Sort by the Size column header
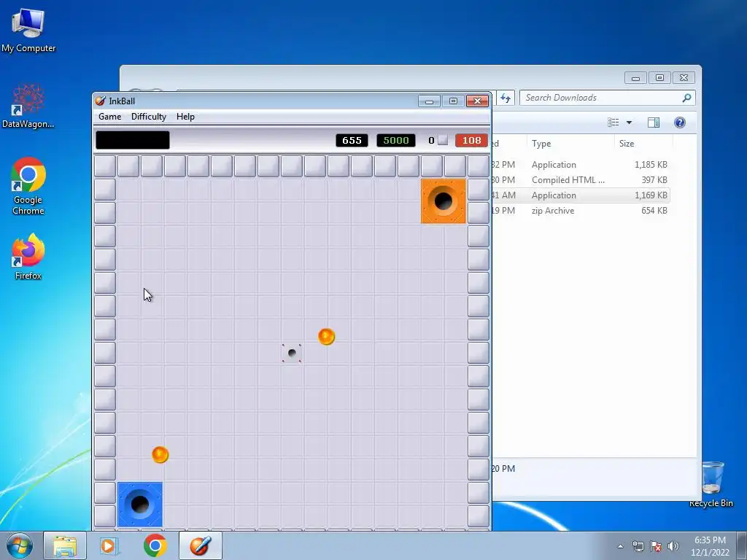Image resolution: width=747 pixels, height=560 pixels. pos(643,144)
